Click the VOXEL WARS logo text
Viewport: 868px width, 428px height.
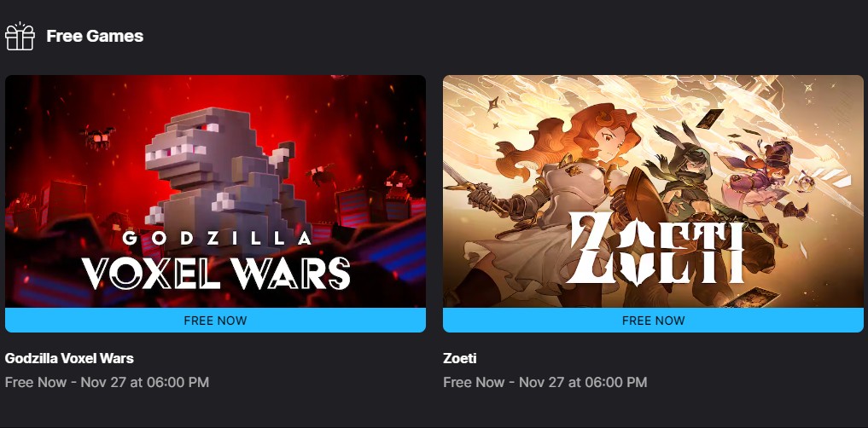(x=216, y=271)
